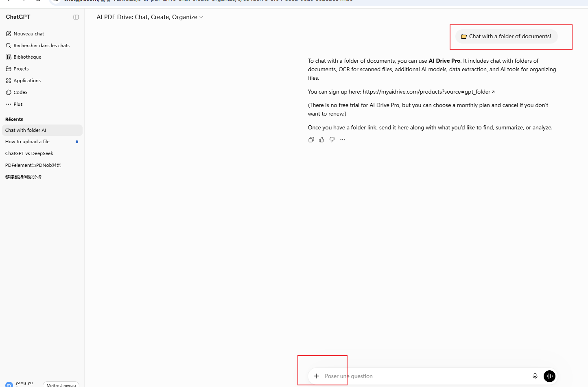The width and height of the screenshot is (588, 387).
Task: Click the Applications grid icon
Action: pos(9,81)
